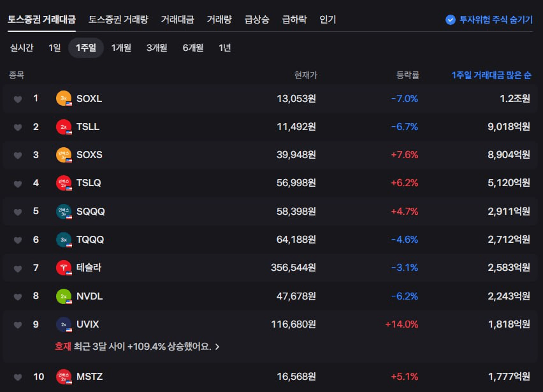Open the TSLQ stock name
Viewport: 543px width, 392px height.
coord(89,183)
